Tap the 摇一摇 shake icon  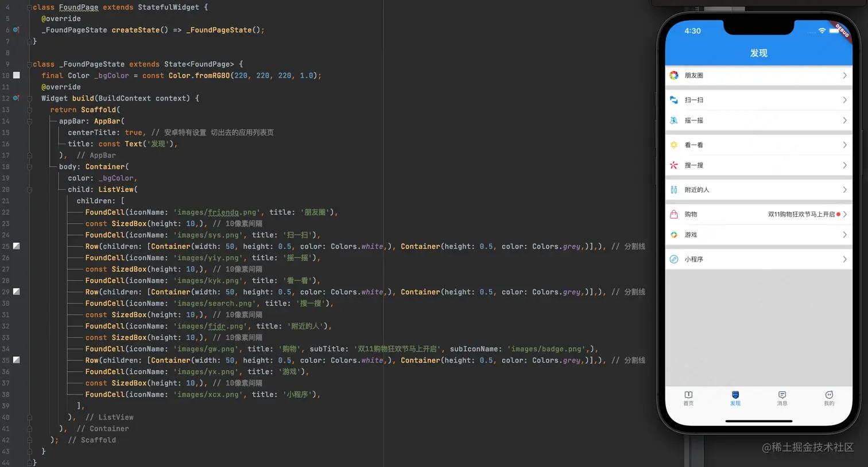tap(674, 120)
